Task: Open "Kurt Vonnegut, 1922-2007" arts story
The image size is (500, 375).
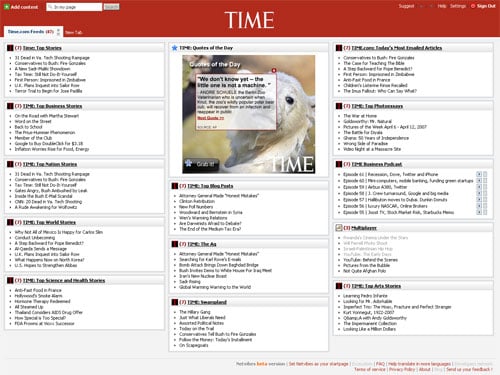Action: (x=369, y=312)
